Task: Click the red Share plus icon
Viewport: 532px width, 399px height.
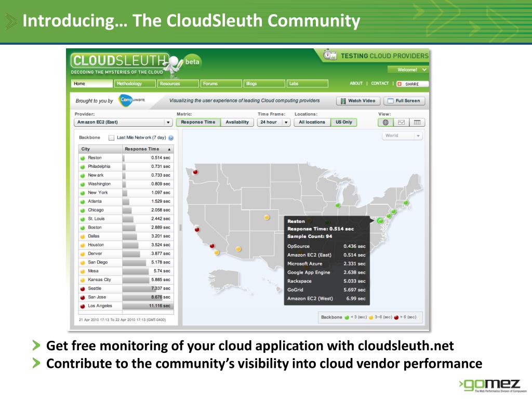Action: click(400, 84)
